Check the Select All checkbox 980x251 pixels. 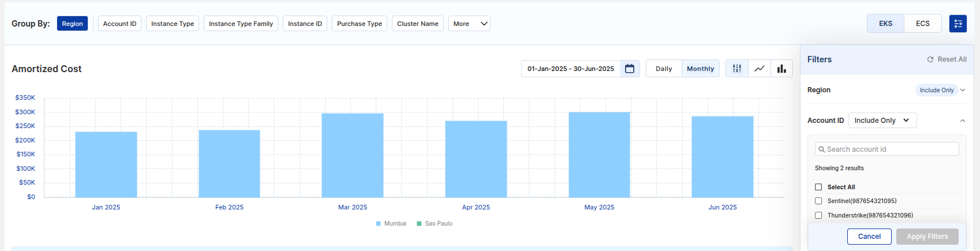click(818, 187)
